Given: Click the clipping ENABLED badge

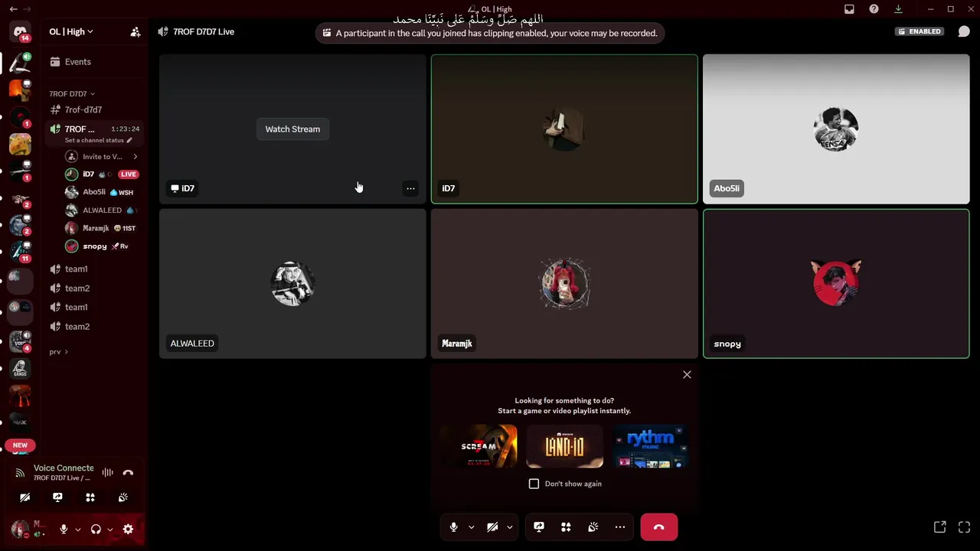Looking at the screenshot, I should tap(920, 31).
